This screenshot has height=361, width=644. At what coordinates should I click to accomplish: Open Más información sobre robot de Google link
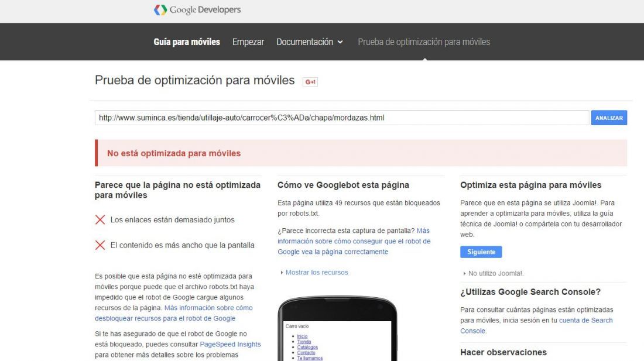tap(354, 241)
